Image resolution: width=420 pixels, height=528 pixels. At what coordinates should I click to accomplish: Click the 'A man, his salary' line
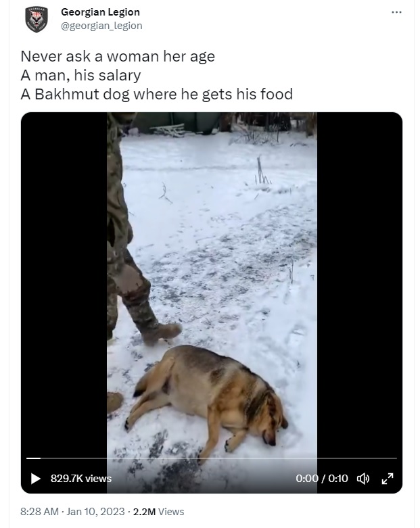click(x=81, y=75)
